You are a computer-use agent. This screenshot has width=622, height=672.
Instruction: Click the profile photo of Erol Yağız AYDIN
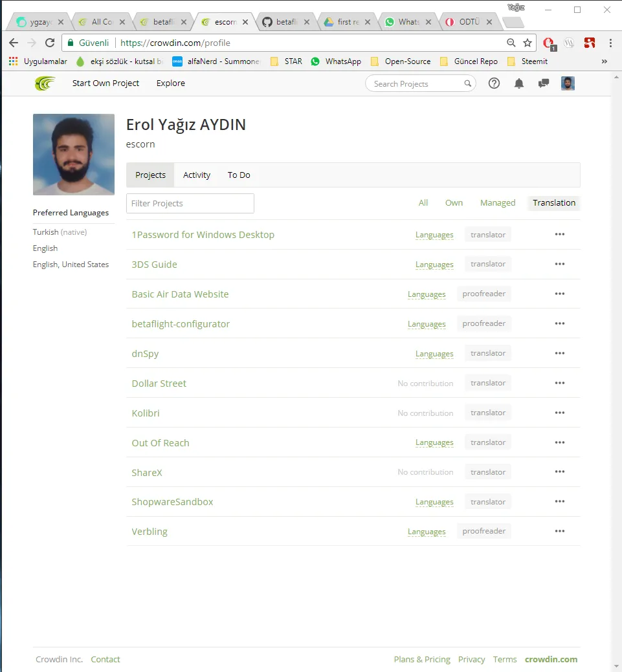pos(74,155)
